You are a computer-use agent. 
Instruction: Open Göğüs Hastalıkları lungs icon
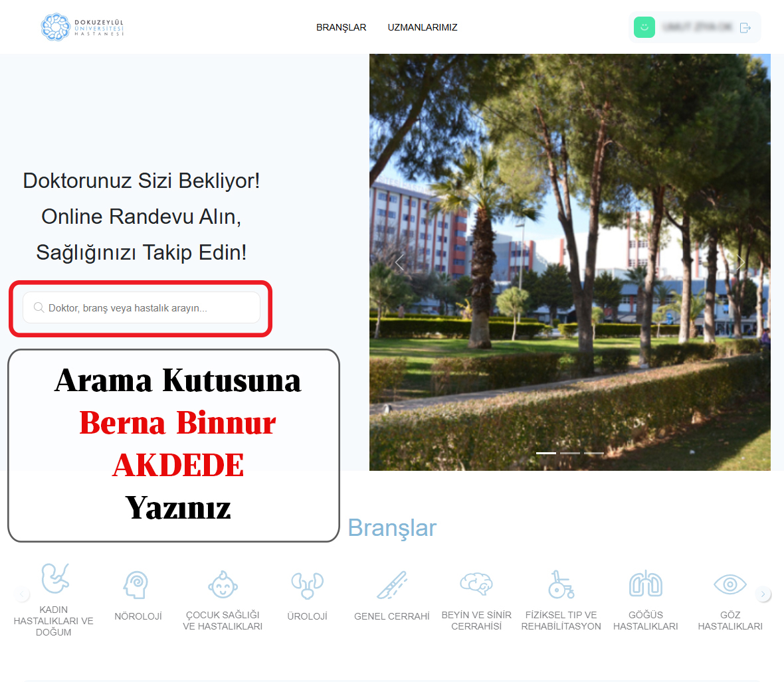[x=646, y=584]
